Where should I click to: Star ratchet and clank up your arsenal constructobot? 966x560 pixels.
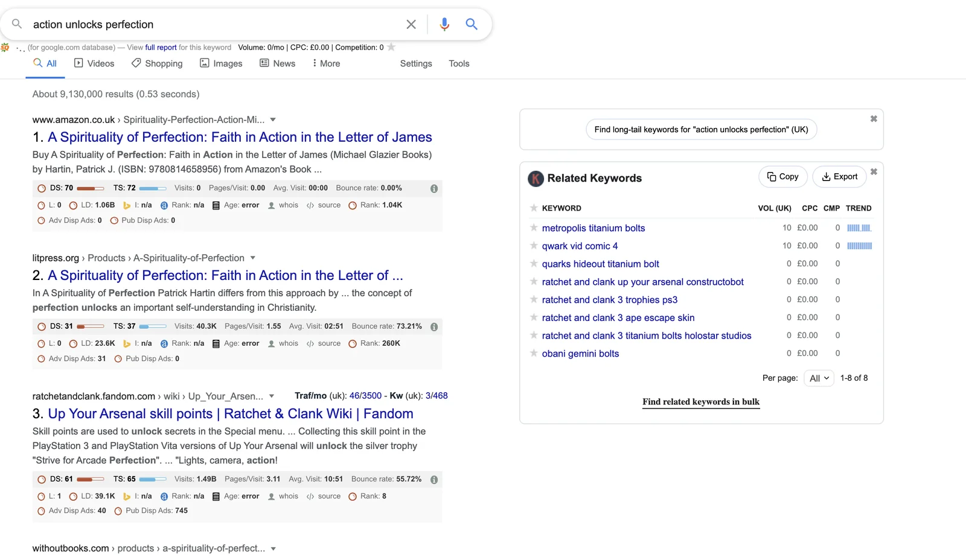pyautogui.click(x=534, y=281)
